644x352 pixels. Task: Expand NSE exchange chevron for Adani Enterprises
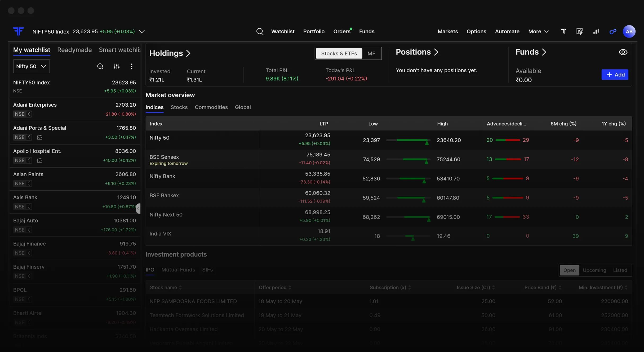tap(29, 114)
